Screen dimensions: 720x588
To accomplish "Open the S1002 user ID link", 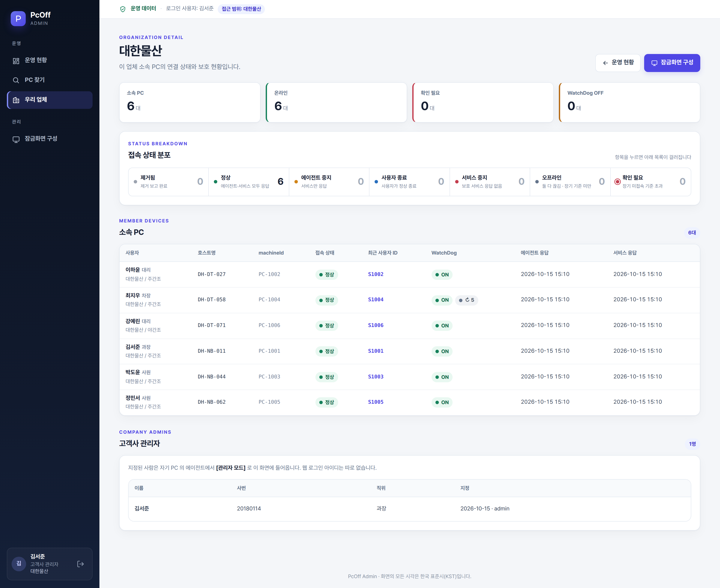I will 376,274.
